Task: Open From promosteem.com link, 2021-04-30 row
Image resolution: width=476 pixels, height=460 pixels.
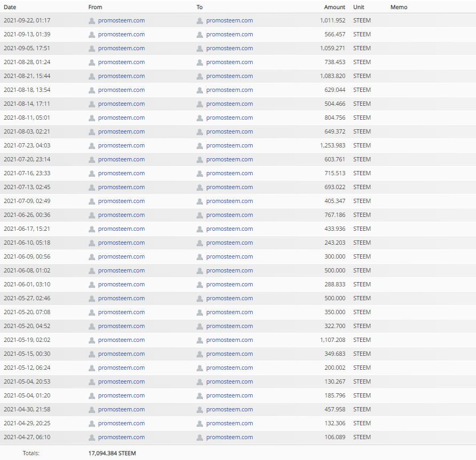Action: click(121, 409)
